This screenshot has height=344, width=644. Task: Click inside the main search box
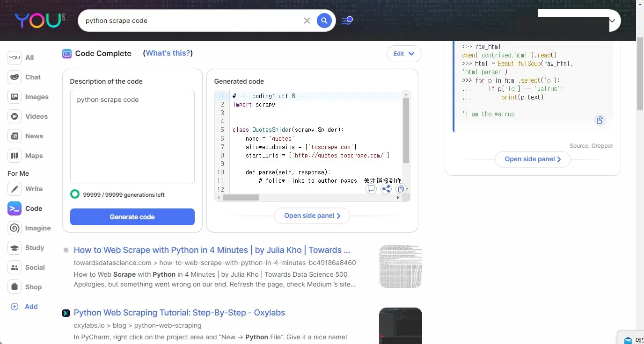[192, 21]
